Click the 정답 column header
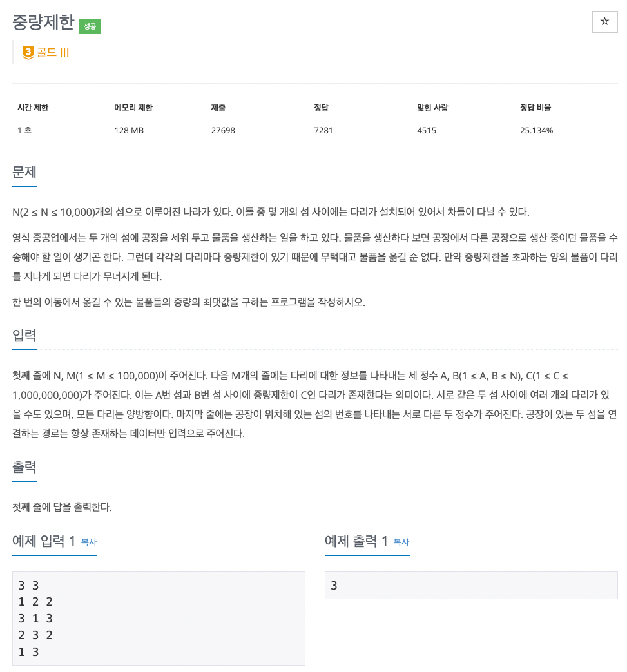Screen dimensions: 627x672 pos(321,108)
